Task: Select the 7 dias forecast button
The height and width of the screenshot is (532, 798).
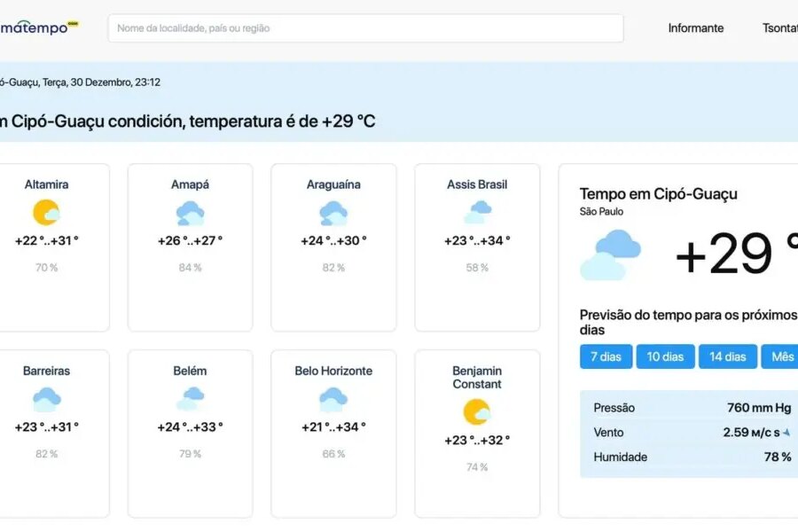Action: pos(606,356)
